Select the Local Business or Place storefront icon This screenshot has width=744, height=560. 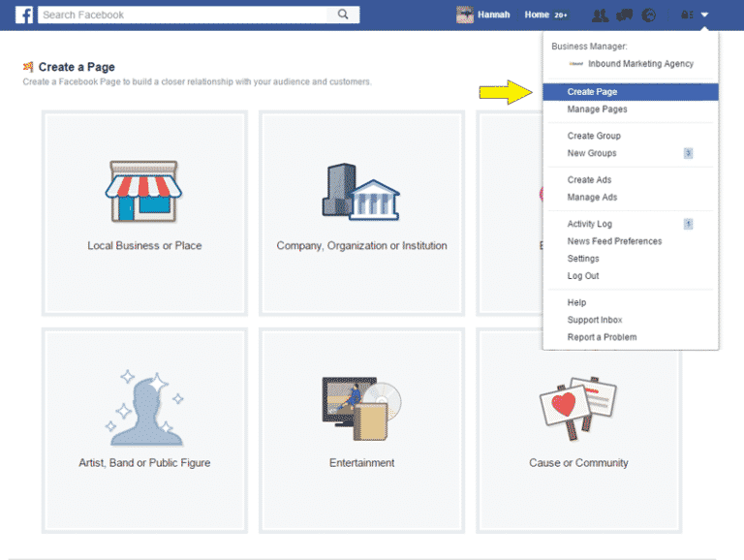[x=144, y=191]
